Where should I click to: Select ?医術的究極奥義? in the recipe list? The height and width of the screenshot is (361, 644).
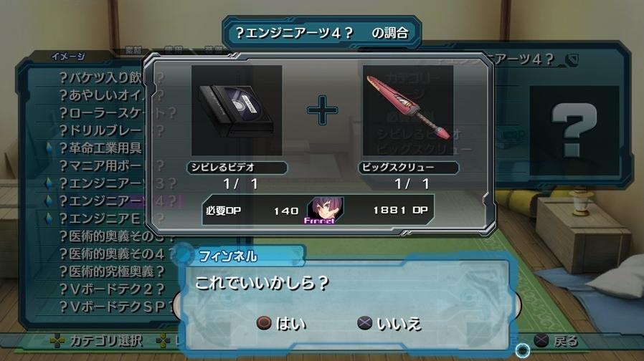(x=112, y=271)
